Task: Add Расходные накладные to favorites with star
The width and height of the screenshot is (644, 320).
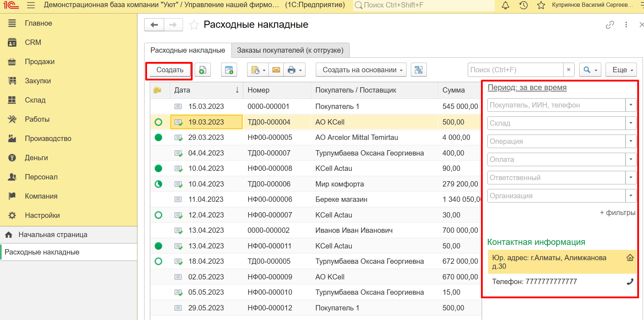Action: tap(194, 25)
